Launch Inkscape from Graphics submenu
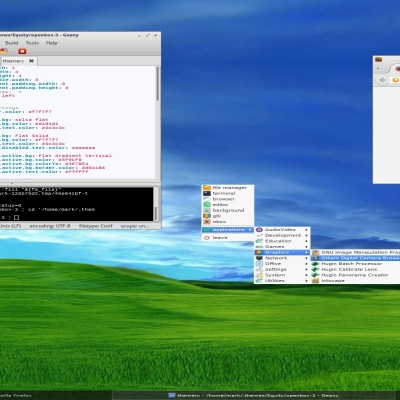400x400 pixels. tap(355, 281)
